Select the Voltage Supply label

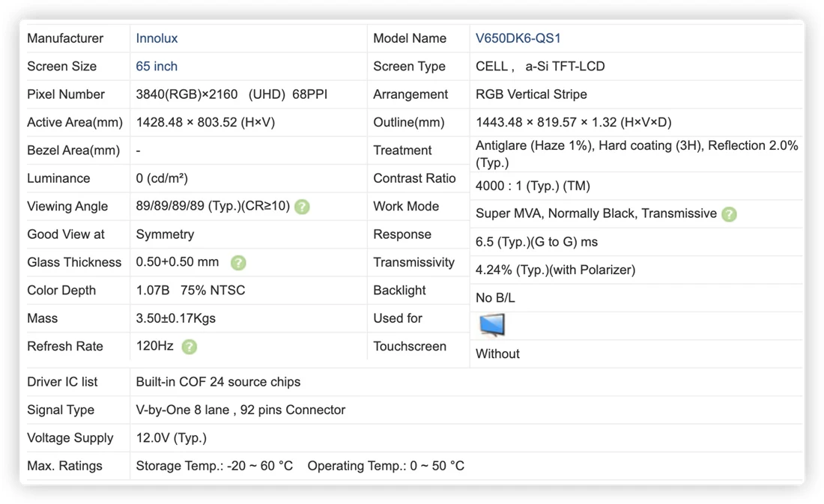click(x=70, y=438)
